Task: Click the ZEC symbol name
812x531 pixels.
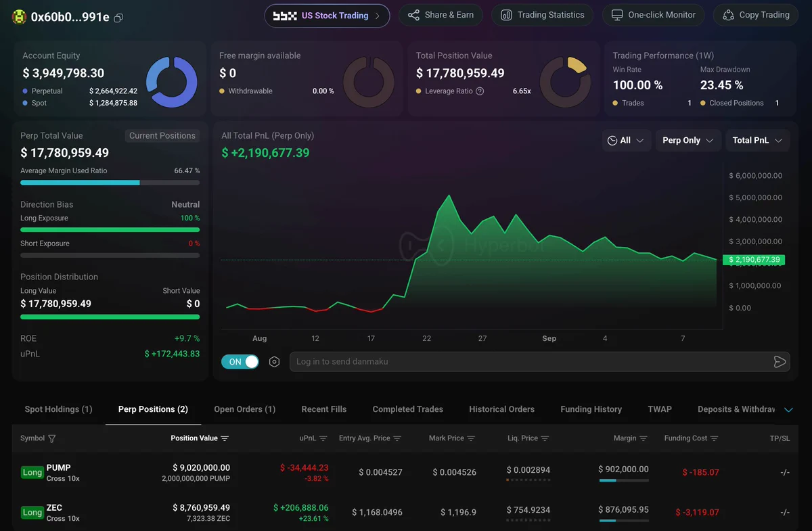Action: (x=54, y=508)
